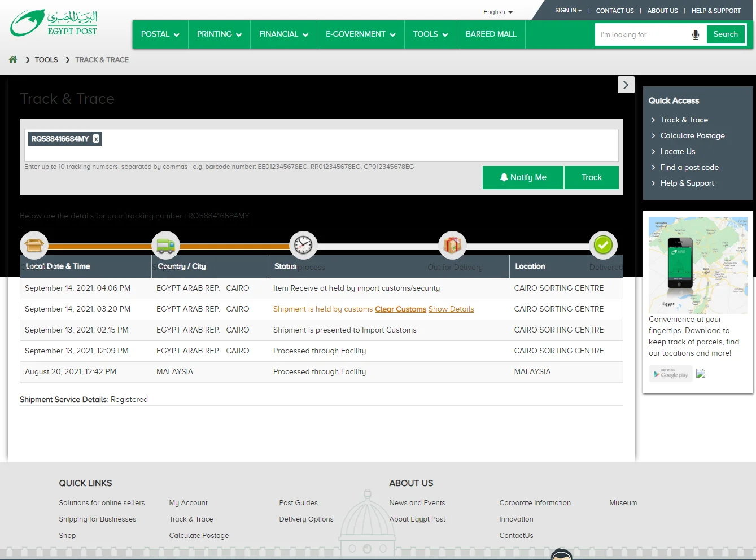The image size is (756, 560).
Task: Open Contact Us in top bar
Action: pos(615,11)
